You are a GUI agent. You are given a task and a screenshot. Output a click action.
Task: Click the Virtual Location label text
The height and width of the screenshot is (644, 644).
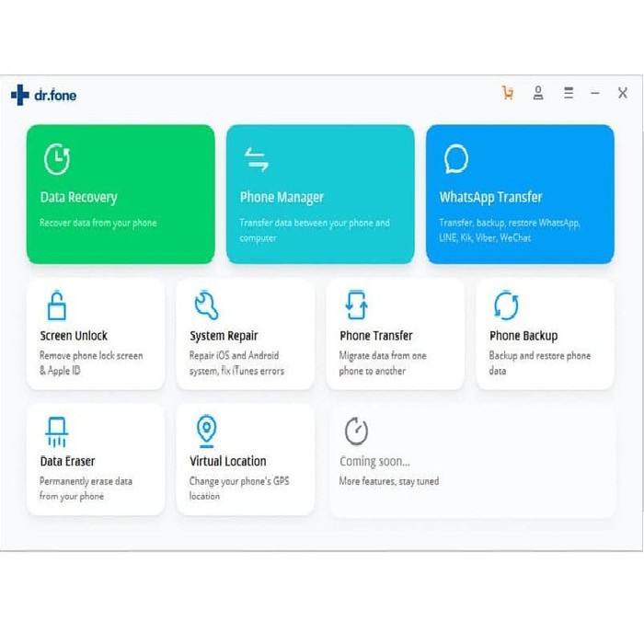[228, 461]
